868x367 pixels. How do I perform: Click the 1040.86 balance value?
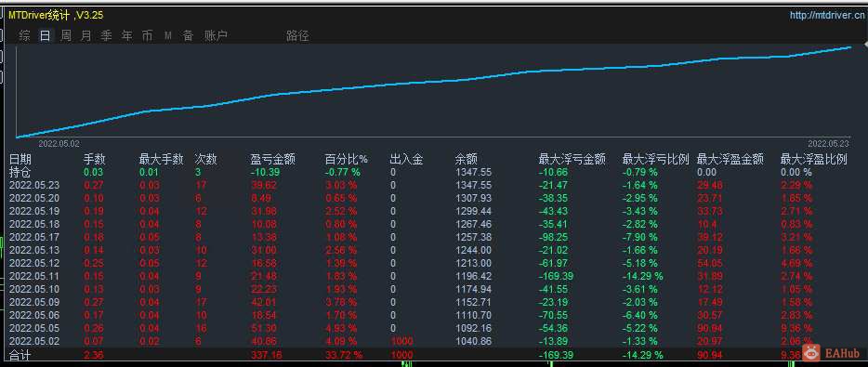pyautogui.click(x=473, y=341)
